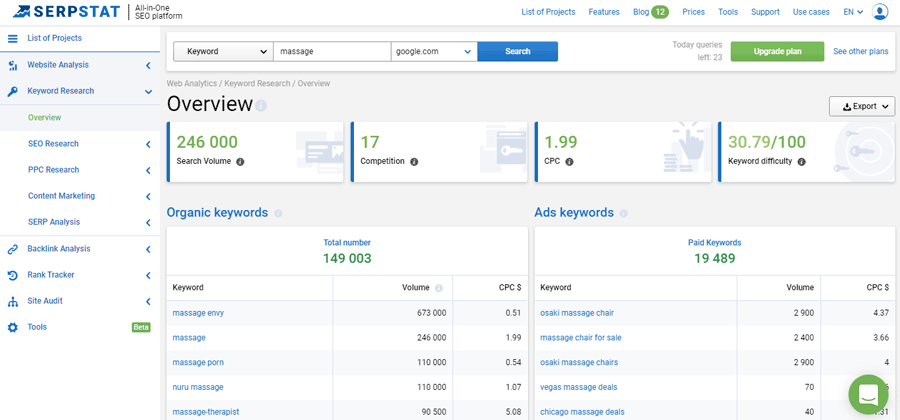This screenshot has width=900, height=420.
Task: Click the Keyword difficulty info icon
Action: click(801, 162)
